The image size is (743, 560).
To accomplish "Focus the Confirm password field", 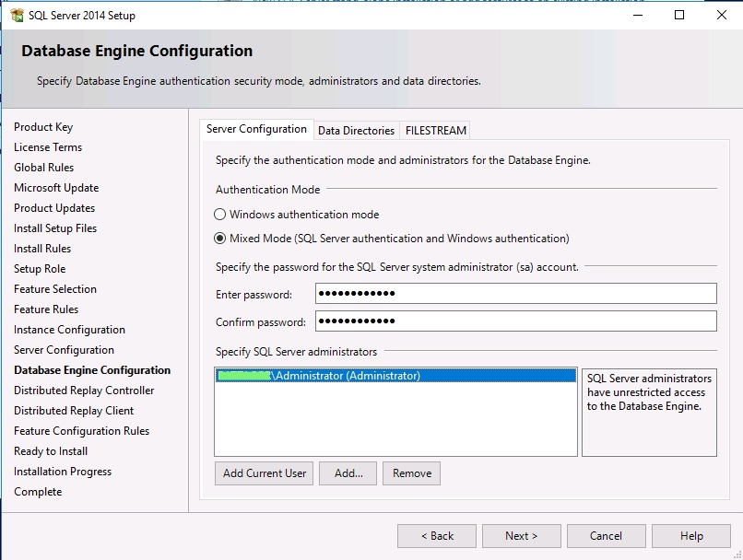I will (x=515, y=321).
